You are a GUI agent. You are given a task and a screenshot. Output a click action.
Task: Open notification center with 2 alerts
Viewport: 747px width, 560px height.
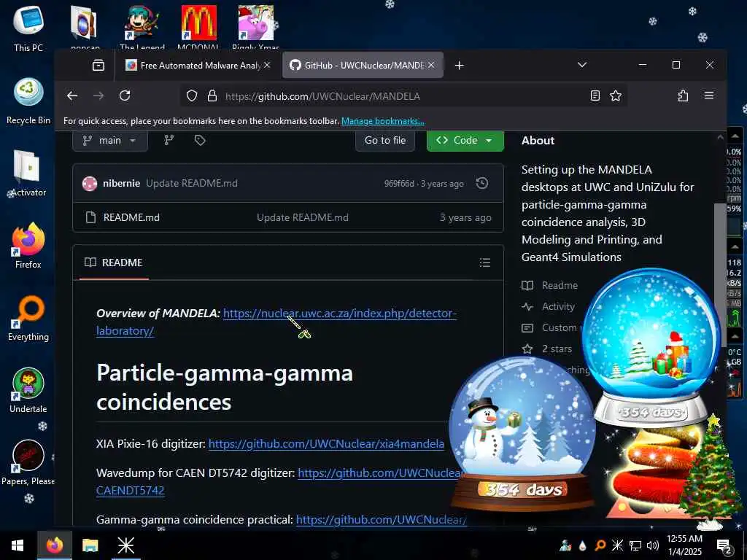coord(724,545)
